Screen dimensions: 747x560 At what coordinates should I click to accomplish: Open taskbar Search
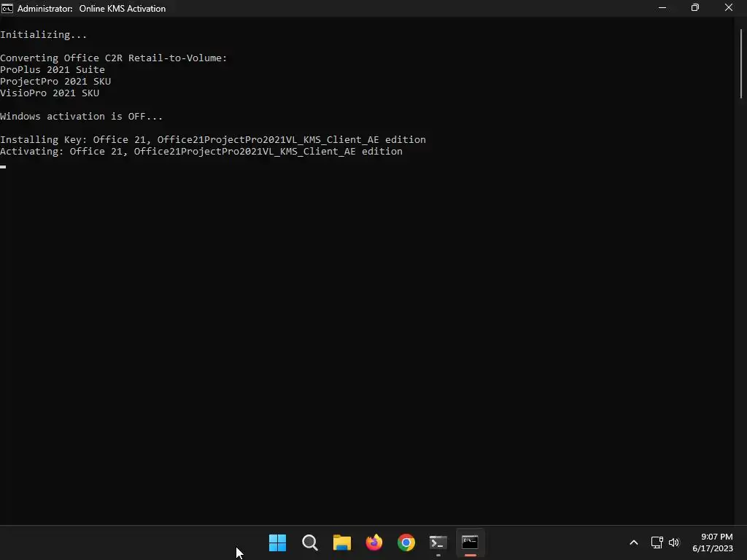(309, 542)
